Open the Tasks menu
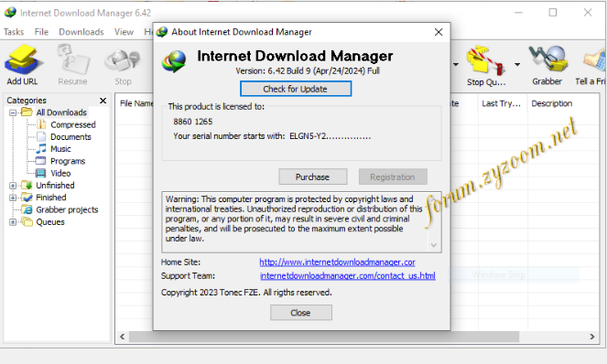 [x=14, y=32]
